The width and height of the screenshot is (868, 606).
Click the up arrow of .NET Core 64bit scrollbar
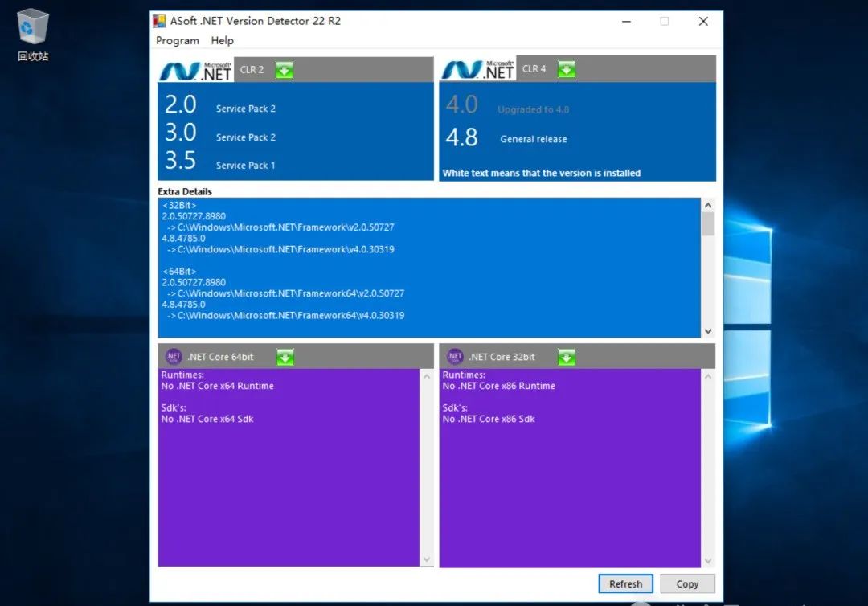(x=427, y=375)
